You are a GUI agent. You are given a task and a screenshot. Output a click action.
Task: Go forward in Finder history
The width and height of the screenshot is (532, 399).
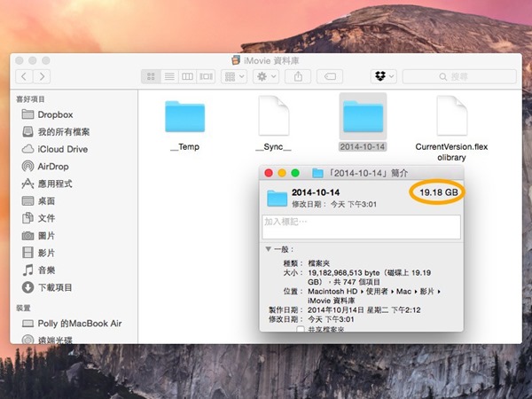pyautogui.click(x=42, y=76)
